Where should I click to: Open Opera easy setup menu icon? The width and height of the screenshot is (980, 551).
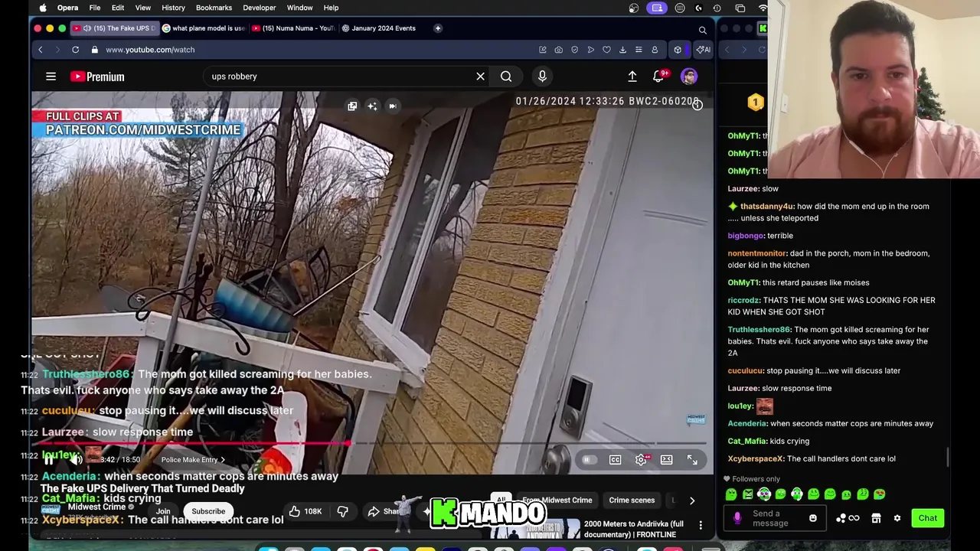pyautogui.click(x=639, y=50)
